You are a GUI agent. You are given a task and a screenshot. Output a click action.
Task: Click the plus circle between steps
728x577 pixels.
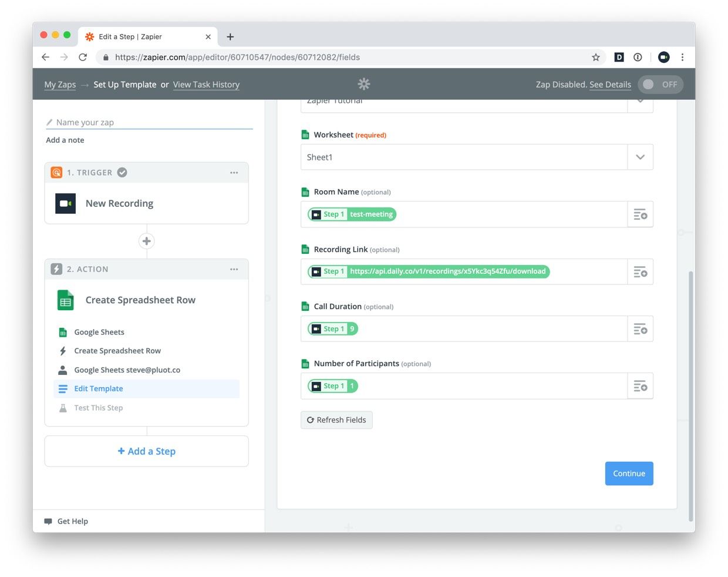(147, 241)
